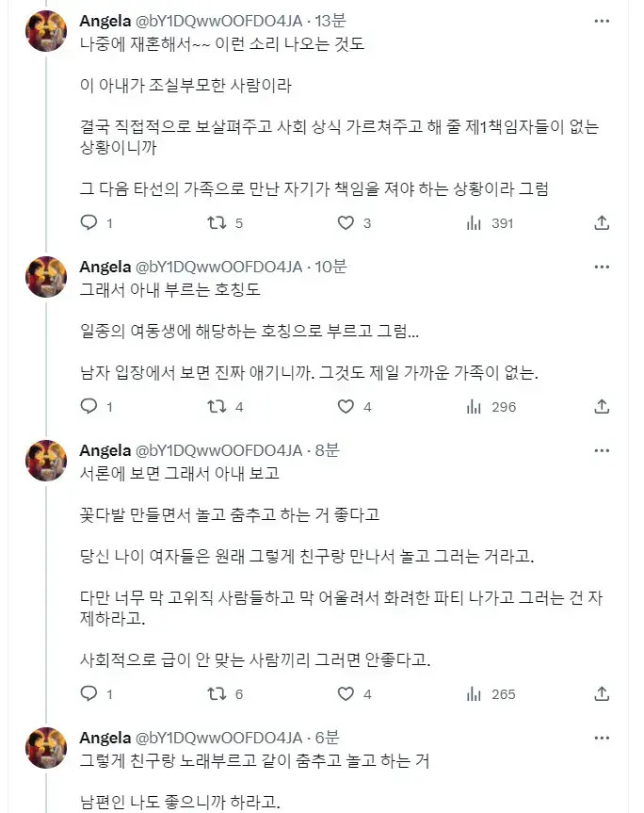The height and width of the screenshot is (813, 644).
Task: Open Angela's avatar on the 8분 tweet
Action: pyautogui.click(x=46, y=461)
